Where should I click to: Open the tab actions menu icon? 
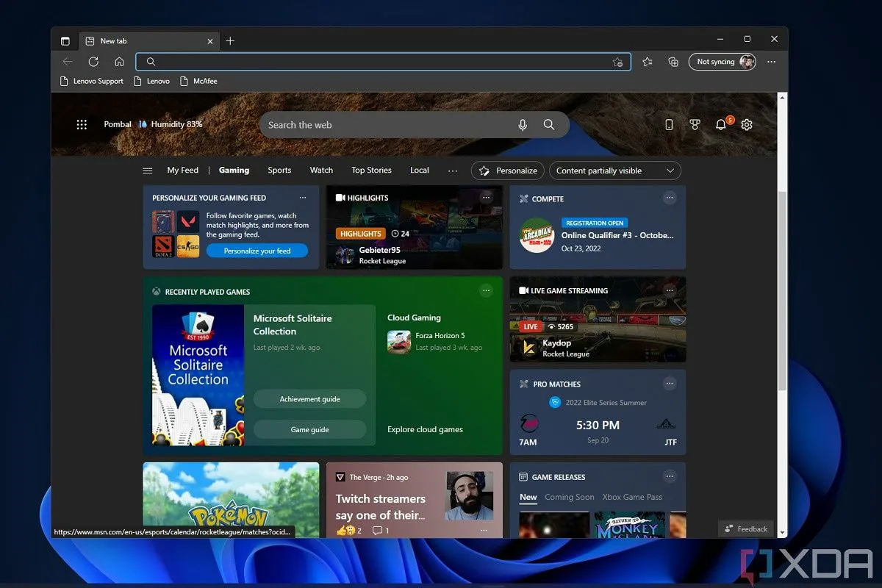tap(65, 41)
